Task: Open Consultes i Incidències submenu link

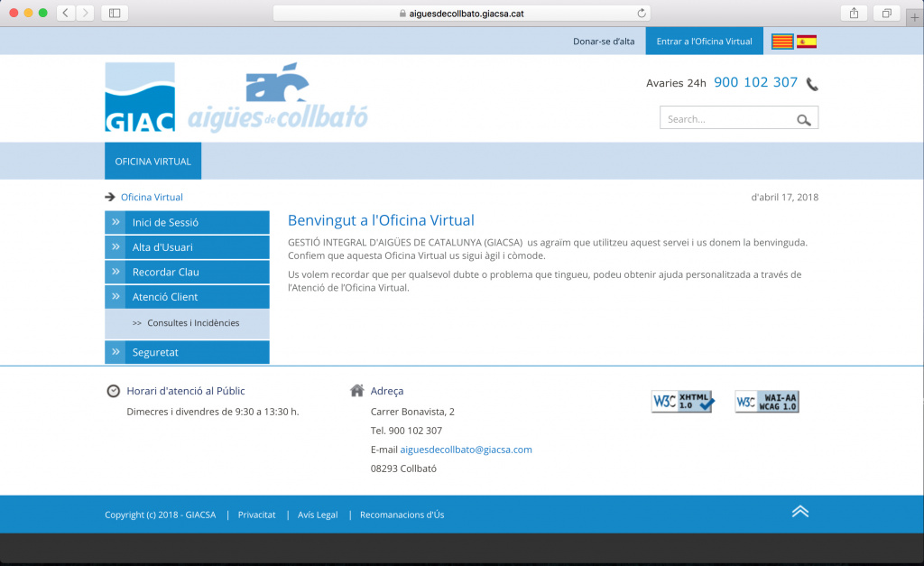Action: pyautogui.click(x=193, y=322)
